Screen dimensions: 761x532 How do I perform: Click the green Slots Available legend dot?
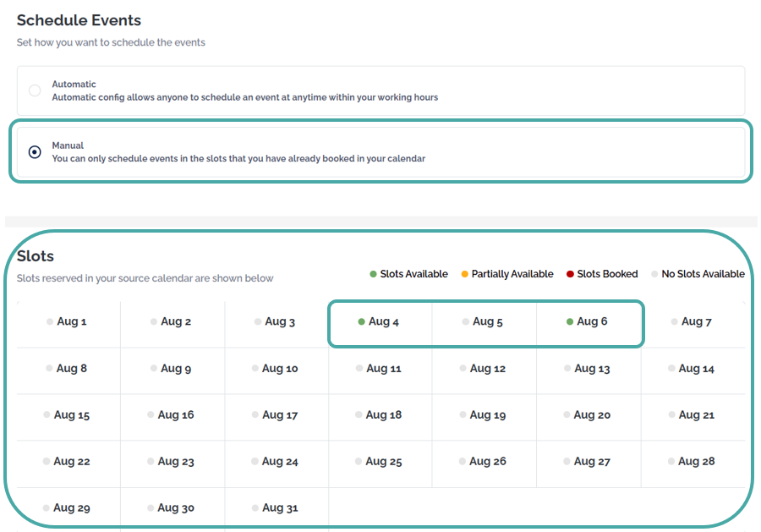click(x=373, y=274)
